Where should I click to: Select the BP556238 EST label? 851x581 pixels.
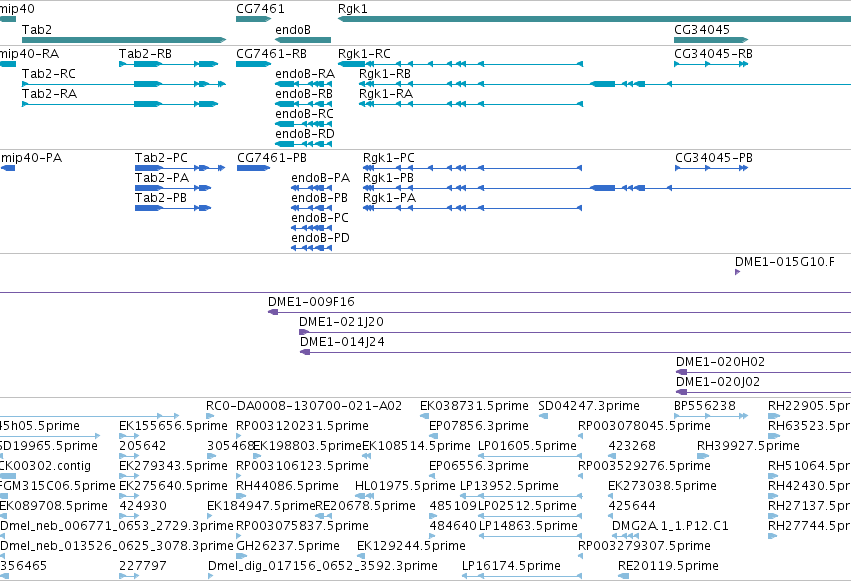(704, 406)
